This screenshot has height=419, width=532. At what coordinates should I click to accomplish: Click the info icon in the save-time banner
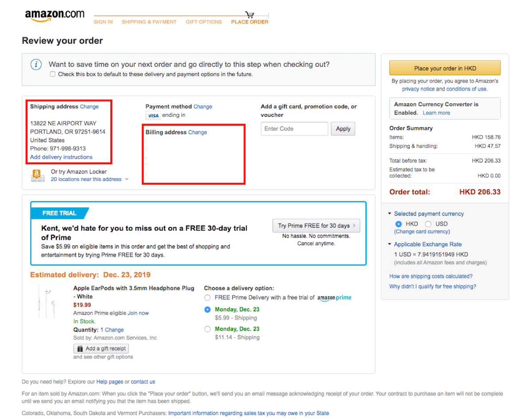[x=36, y=64]
